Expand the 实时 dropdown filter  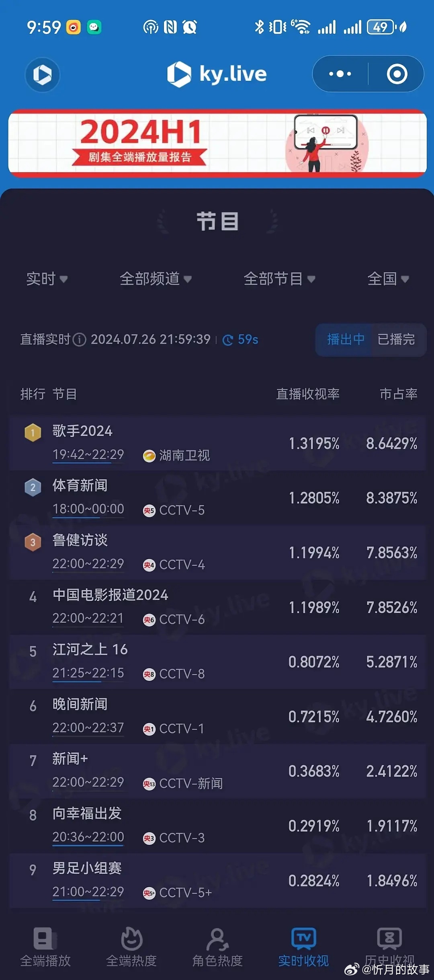(x=47, y=279)
